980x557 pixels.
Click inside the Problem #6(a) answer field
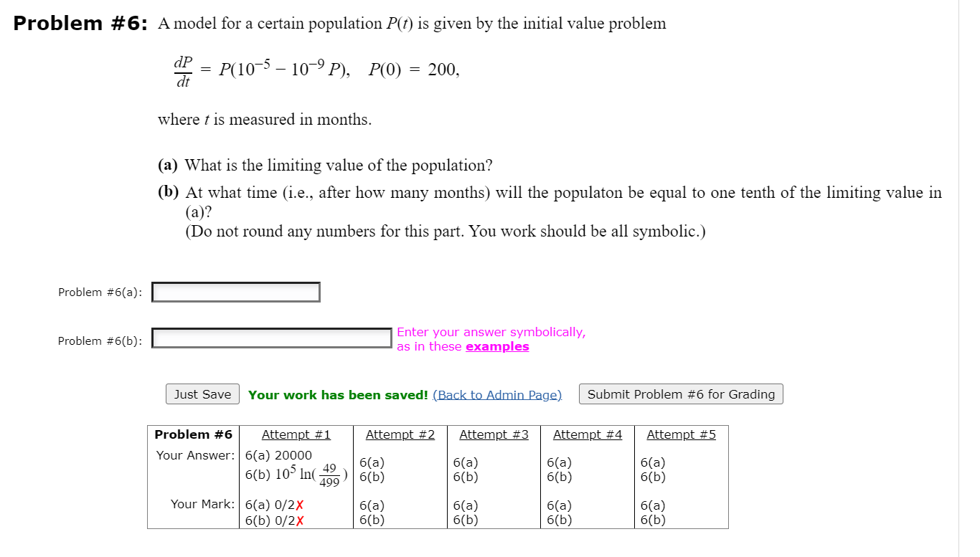click(x=235, y=292)
